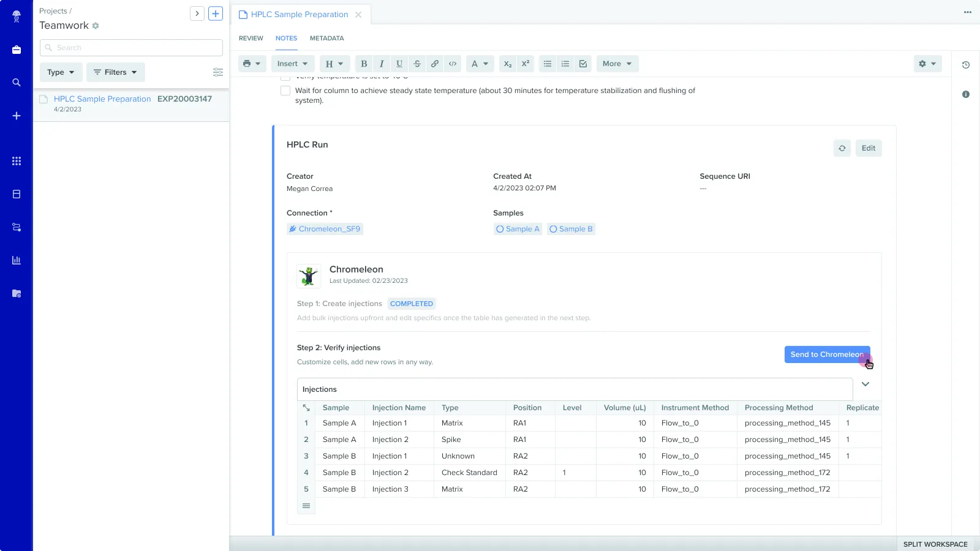The height and width of the screenshot is (551, 980).
Task: Apply superscript formatting
Action: point(525,64)
